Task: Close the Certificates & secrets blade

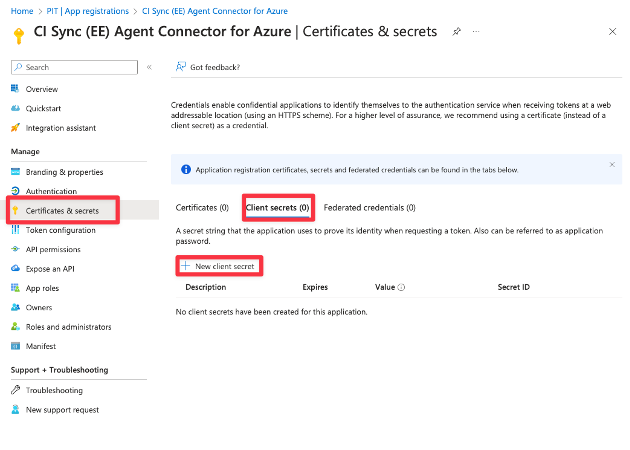Action: (x=612, y=31)
